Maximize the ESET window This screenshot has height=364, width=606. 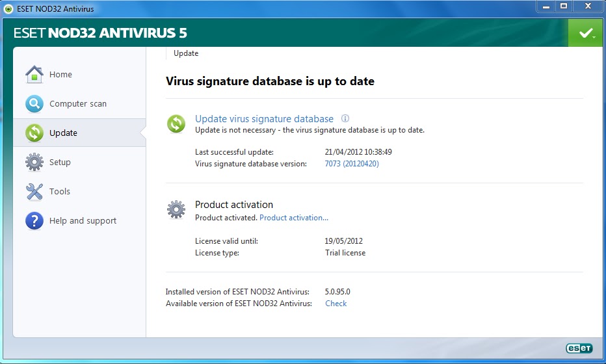564,6
